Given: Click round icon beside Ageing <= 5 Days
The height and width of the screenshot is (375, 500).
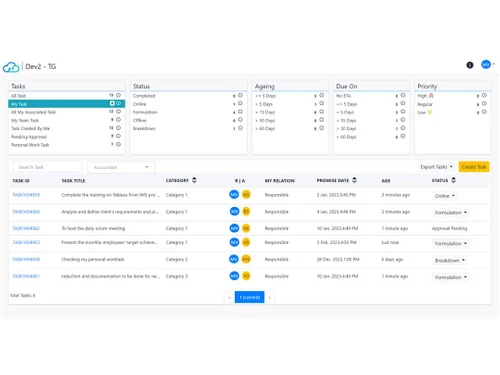Looking at the screenshot, I should pos(321,95).
